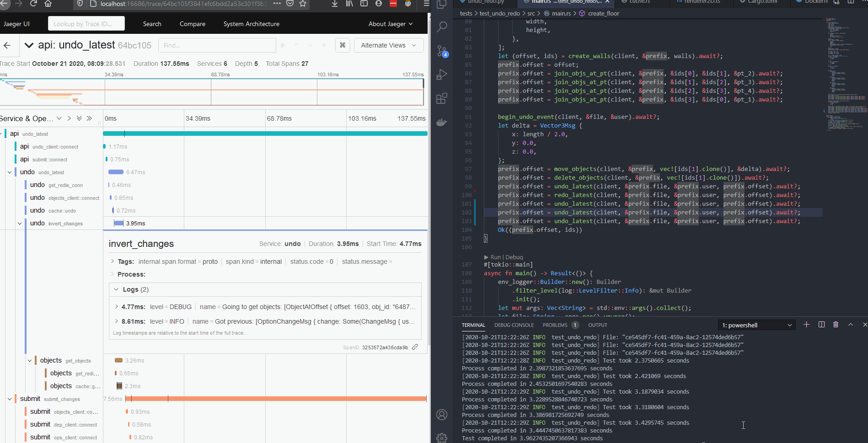Open Jaeger keyboard shortcuts button

tap(343, 45)
